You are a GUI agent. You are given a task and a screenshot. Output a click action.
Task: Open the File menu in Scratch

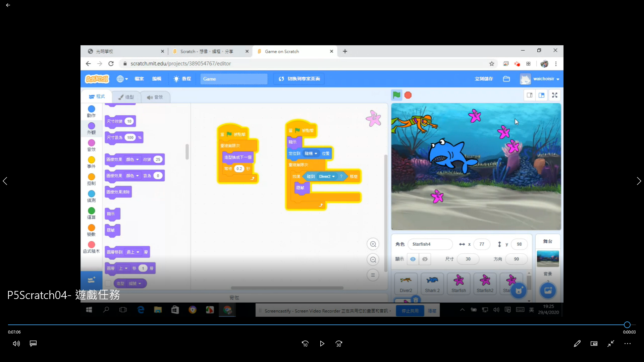click(139, 79)
